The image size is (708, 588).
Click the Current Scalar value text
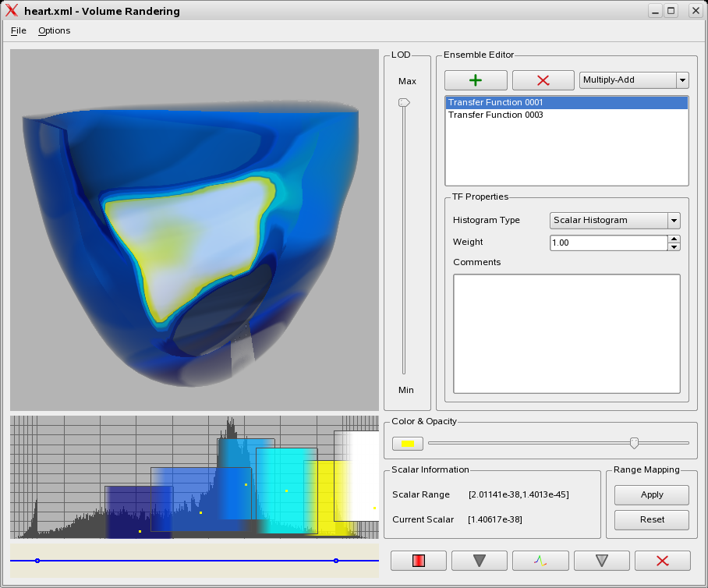pos(495,520)
